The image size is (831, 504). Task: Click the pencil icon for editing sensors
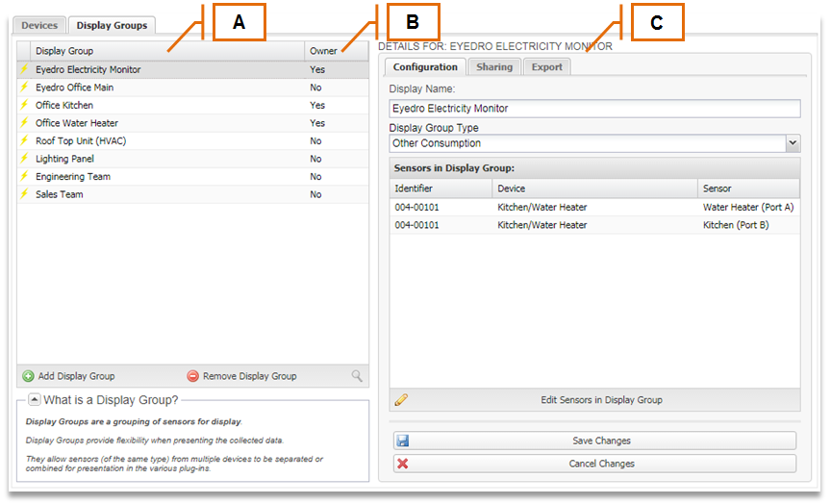(x=401, y=399)
